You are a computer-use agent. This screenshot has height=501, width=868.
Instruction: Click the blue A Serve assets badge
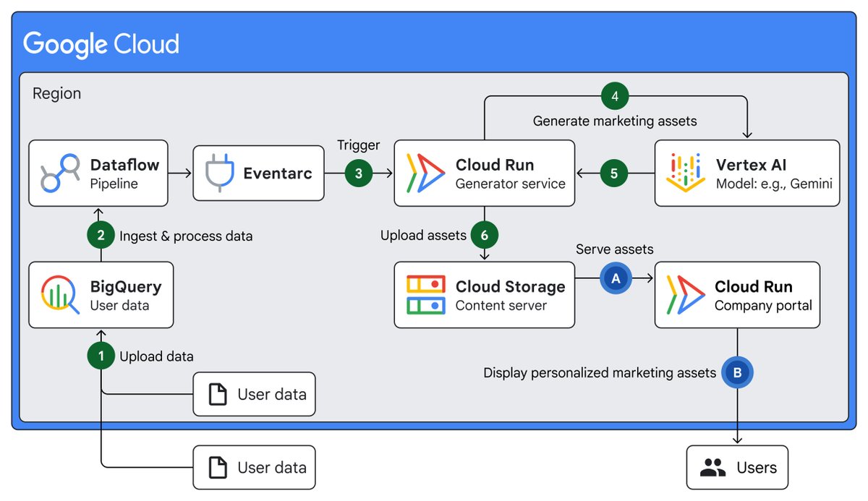point(616,278)
